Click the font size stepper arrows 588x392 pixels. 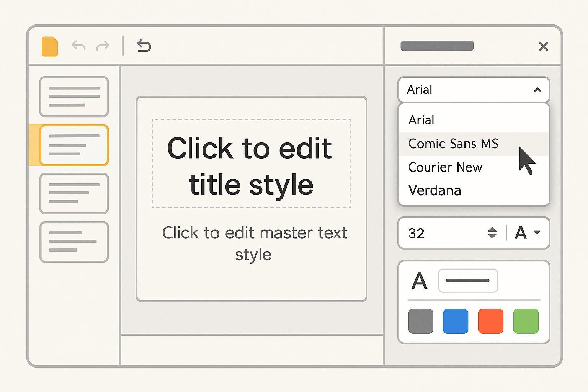pyautogui.click(x=492, y=233)
